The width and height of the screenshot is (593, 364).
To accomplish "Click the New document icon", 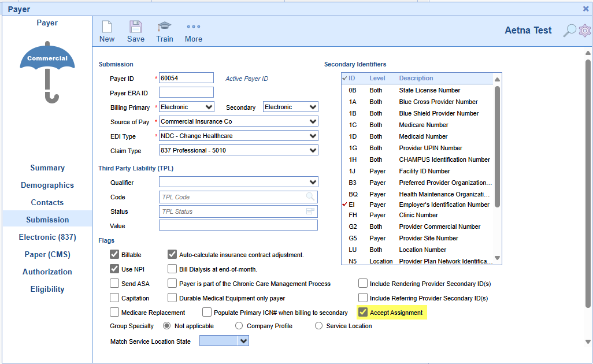I will point(107,27).
